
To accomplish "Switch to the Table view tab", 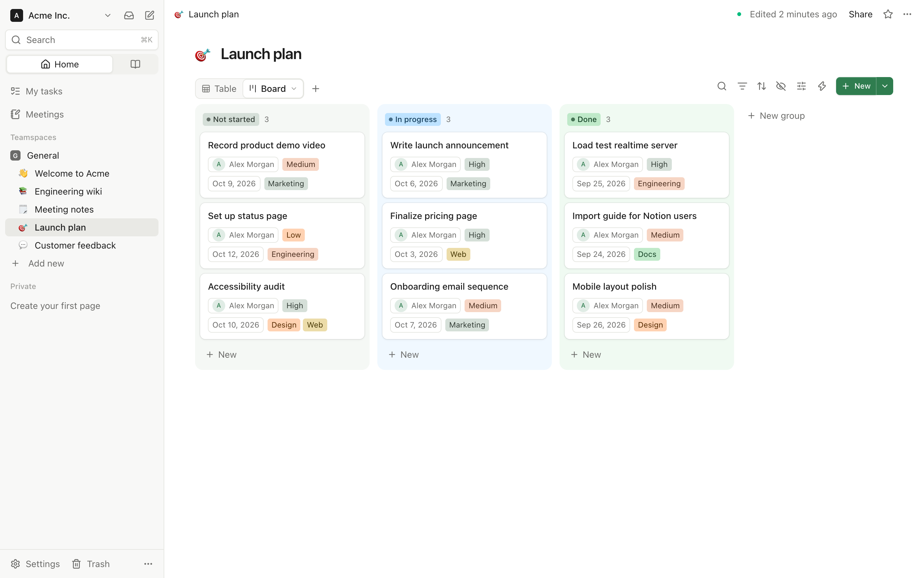I will 219,89.
